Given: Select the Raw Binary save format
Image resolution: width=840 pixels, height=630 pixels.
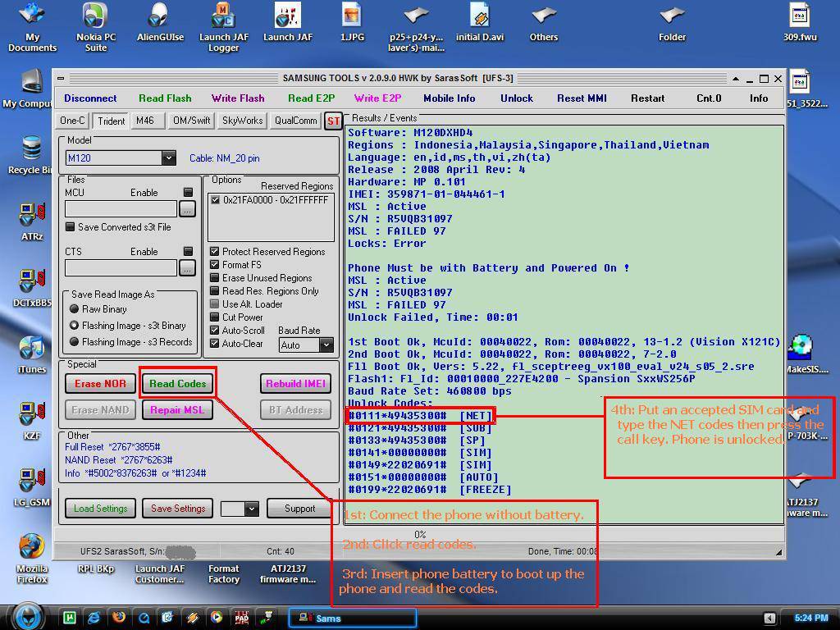Looking at the screenshot, I should coord(74,309).
